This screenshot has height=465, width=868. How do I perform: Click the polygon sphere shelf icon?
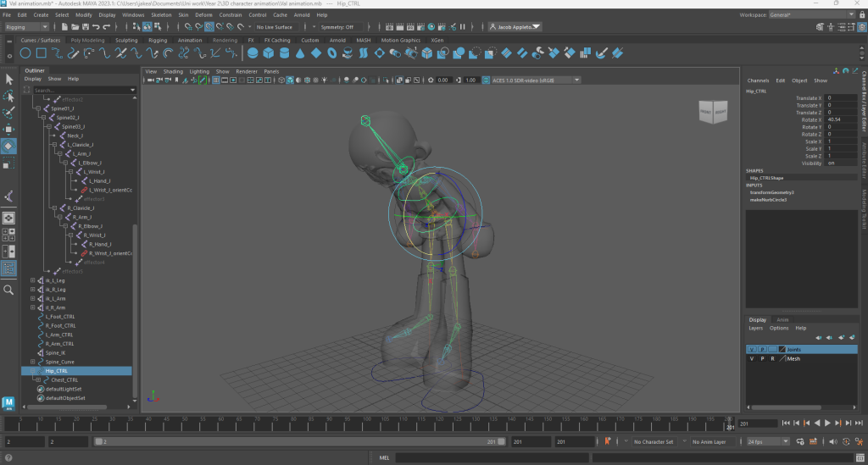pyautogui.click(x=253, y=53)
